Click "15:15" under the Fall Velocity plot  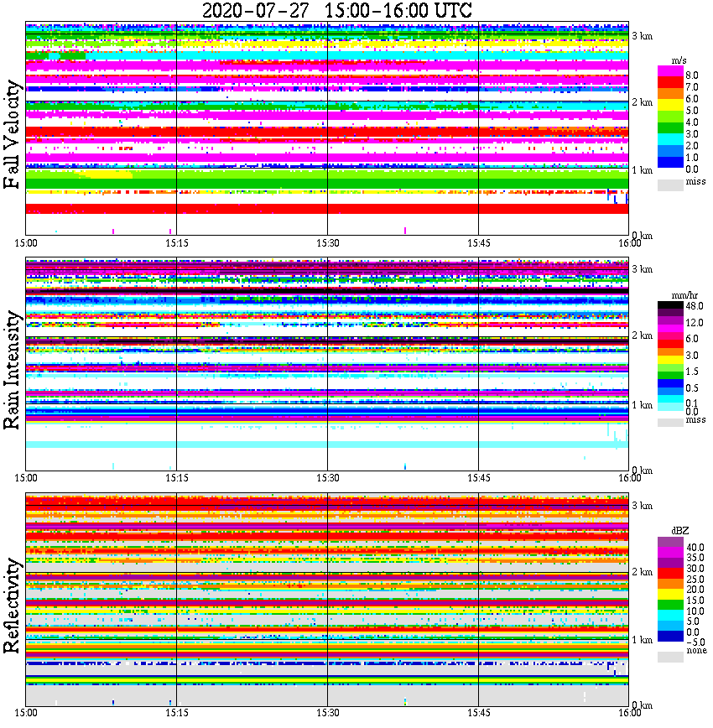coord(177,243)
